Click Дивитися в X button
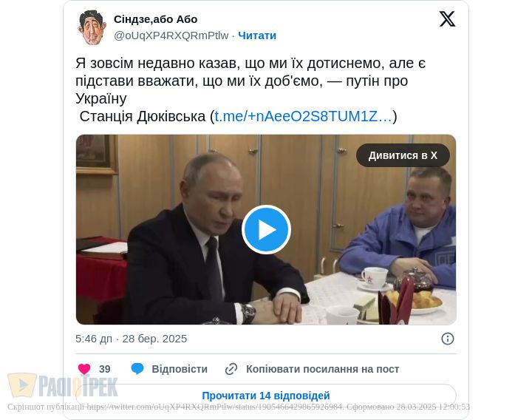532x420 pixels. pyautogui.click(x=403, y=155)
